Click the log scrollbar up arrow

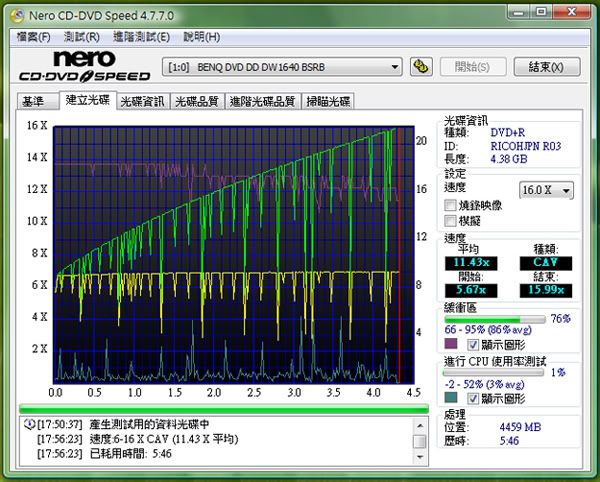[420, 425]
